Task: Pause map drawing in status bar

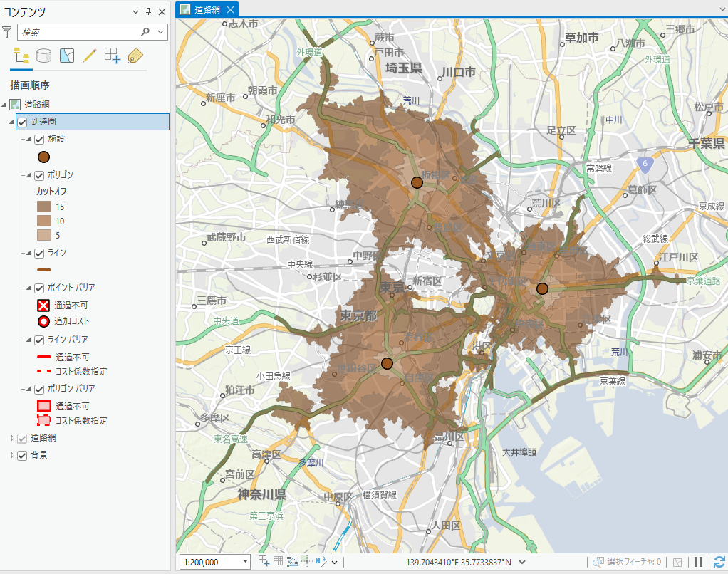Action: 699,562
